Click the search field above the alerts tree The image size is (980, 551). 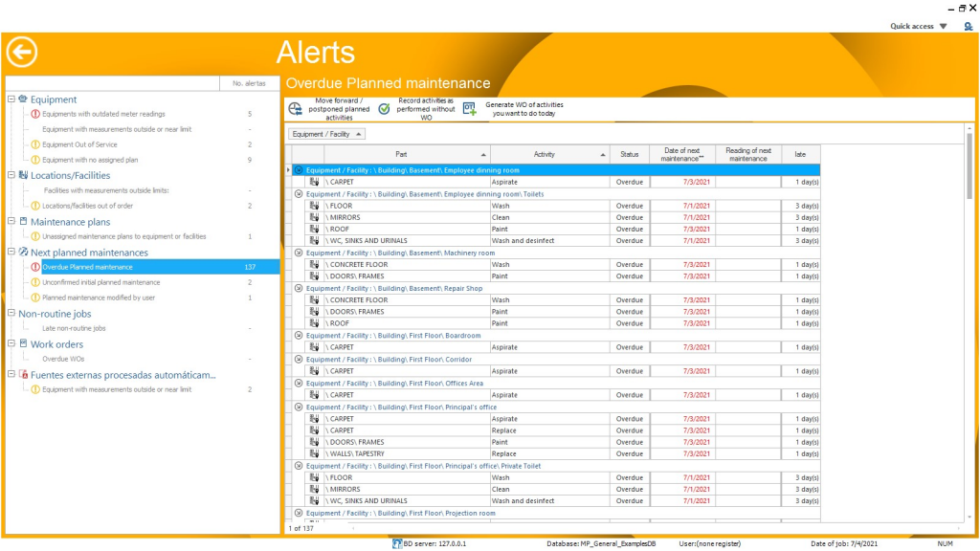pos(113,83)
